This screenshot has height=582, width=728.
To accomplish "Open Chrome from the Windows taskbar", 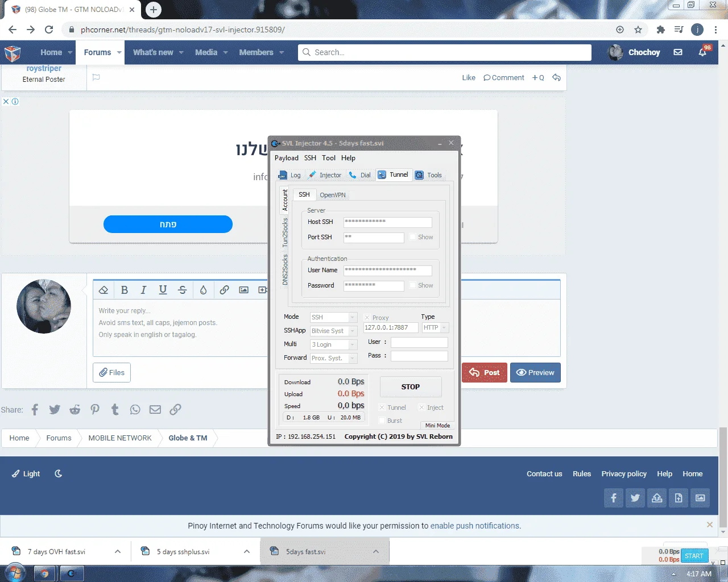I will 45,573.
